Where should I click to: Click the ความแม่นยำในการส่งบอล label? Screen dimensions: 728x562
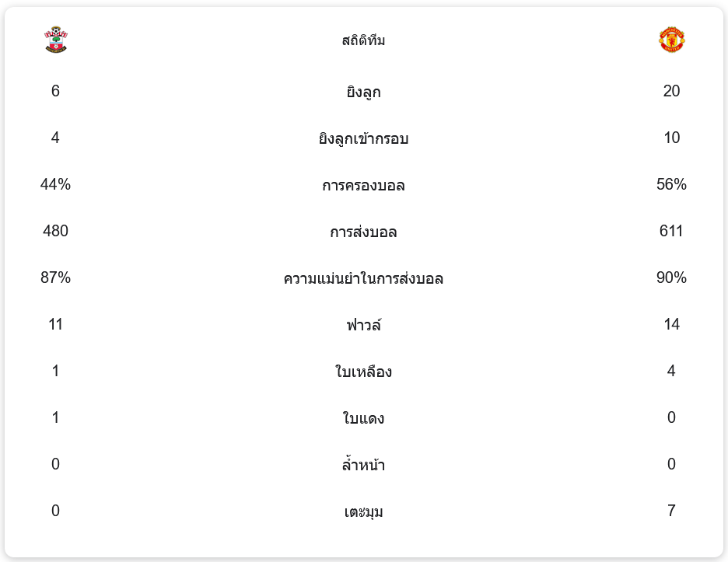363,279
